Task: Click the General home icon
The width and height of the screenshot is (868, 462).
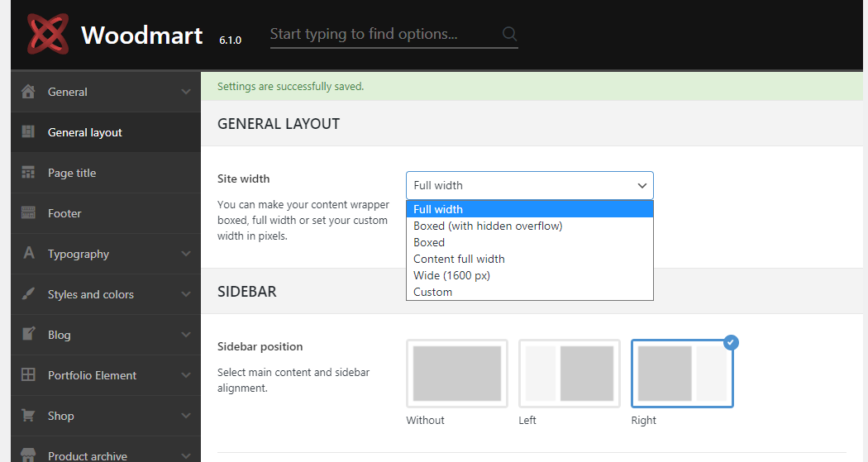Action: (x=29, y=92)
